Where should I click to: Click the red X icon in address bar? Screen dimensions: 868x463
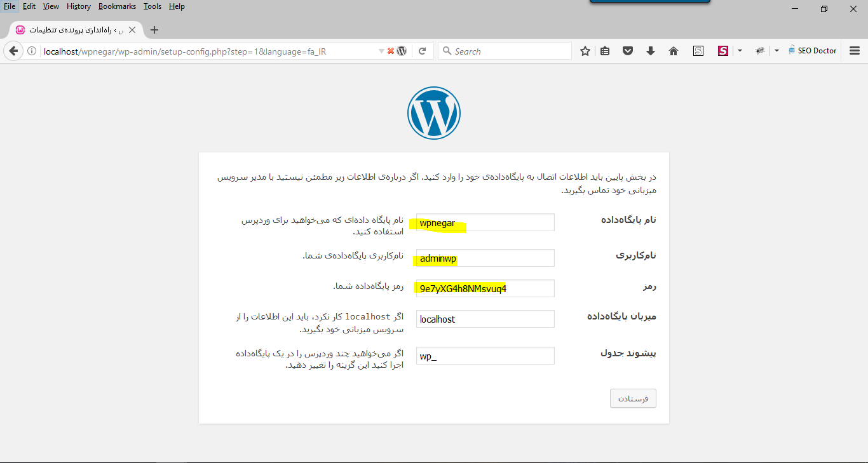click(391, 51)
